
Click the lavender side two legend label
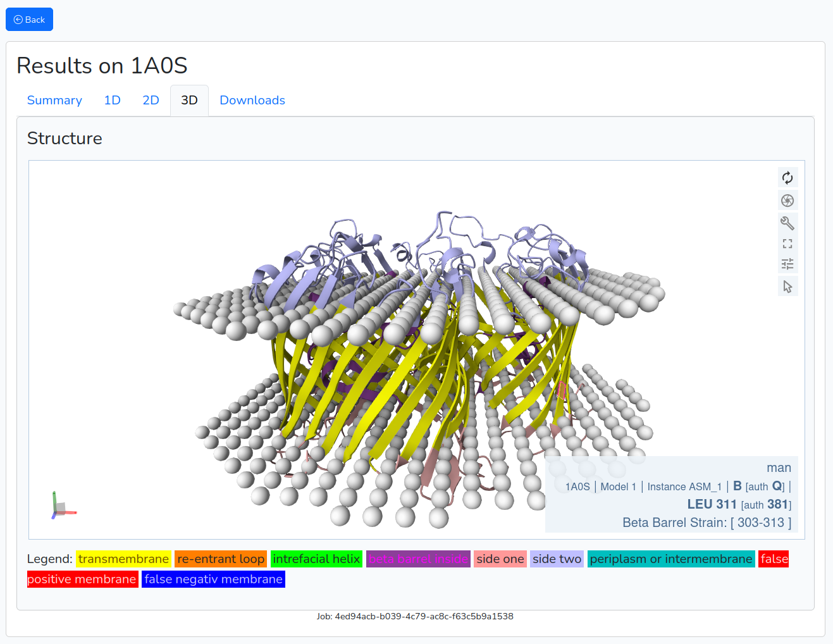[557, 559]
